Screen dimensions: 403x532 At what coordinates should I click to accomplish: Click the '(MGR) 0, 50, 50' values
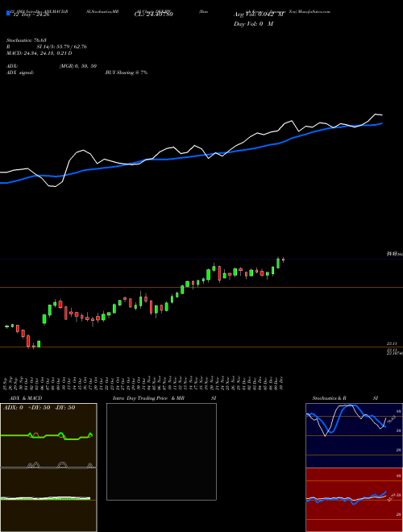pyautogui.click(x=78, y=66)
